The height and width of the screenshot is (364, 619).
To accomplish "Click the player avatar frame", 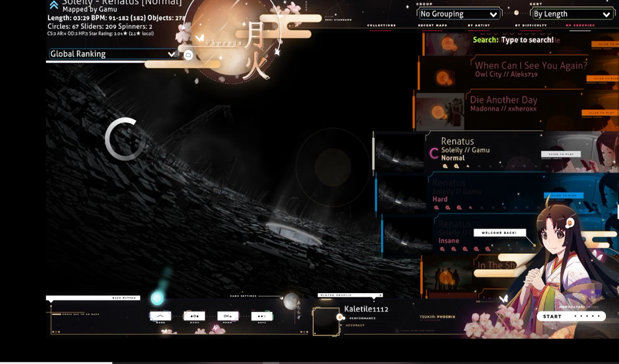I will (x=326, y=321).
